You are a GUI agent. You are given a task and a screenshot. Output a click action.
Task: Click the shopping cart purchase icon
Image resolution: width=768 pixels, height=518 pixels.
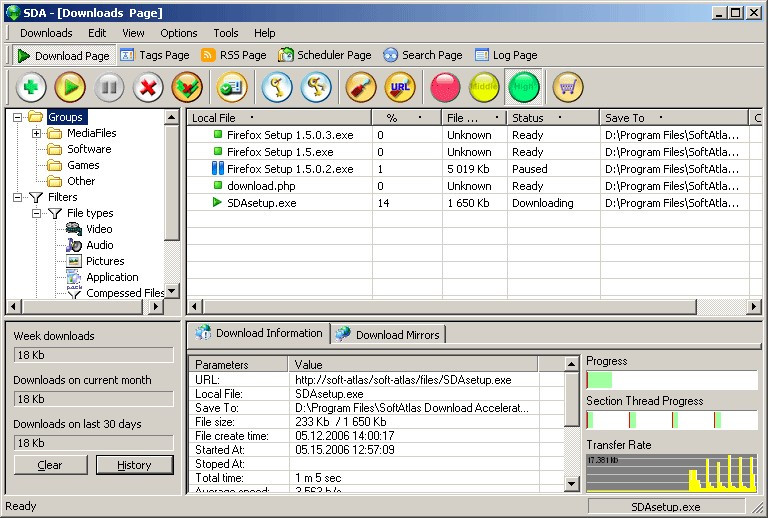tap(568, 87)
